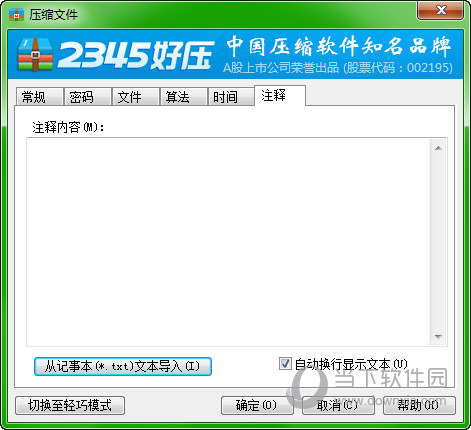Viewport: 471px width, 430px height.
Task: Click the 中国压缩软件知名品牌 banner text
Action: 338,46
